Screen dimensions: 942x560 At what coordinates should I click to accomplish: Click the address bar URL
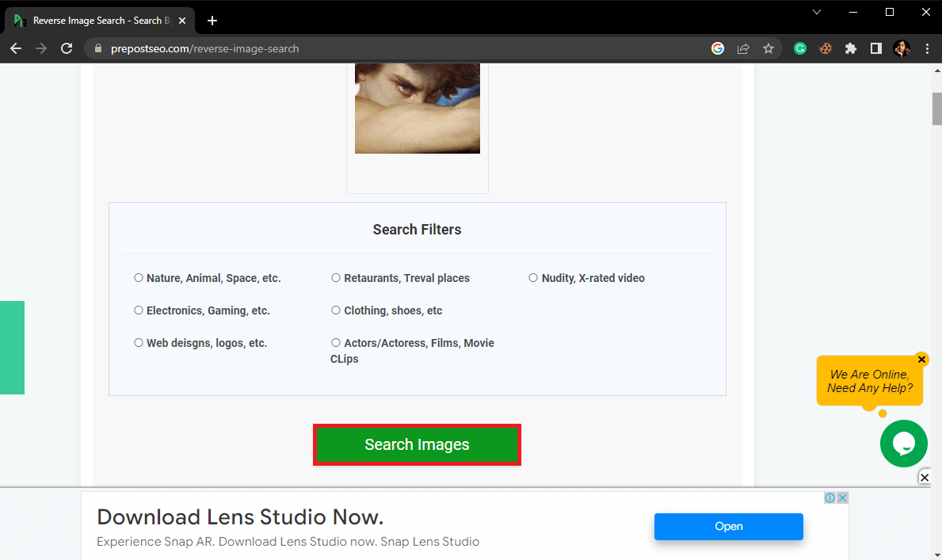(x=204, y=48)
